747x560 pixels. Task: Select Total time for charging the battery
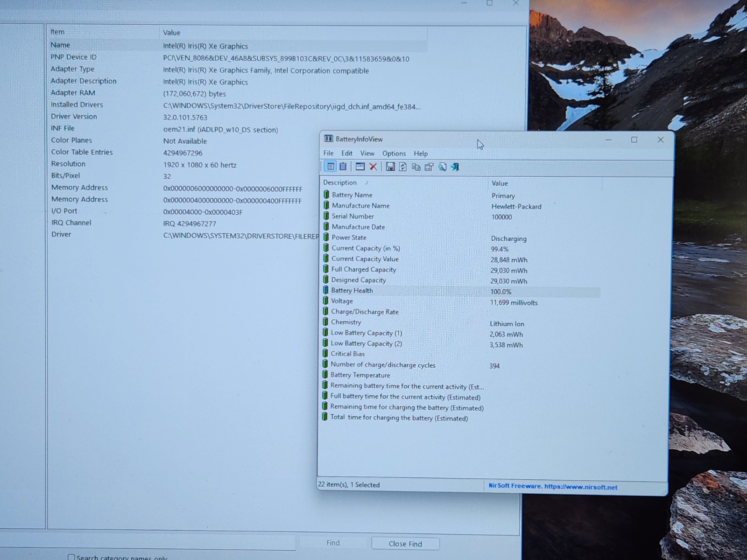(x=460, y=418)
